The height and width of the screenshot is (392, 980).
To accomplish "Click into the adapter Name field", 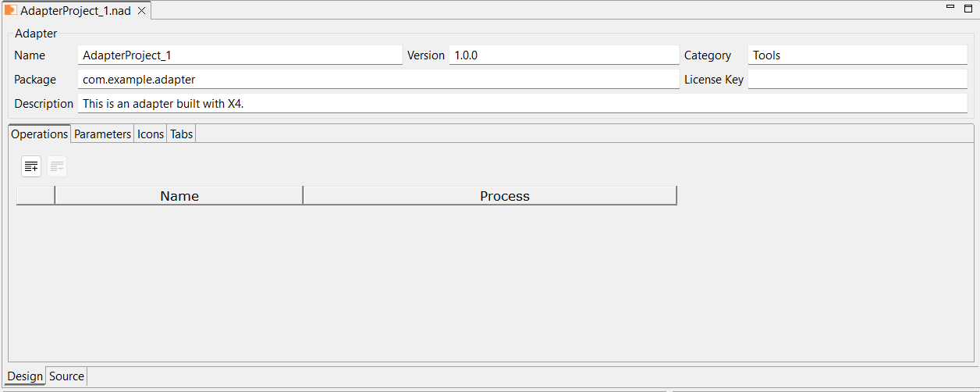I will (240, 55).
